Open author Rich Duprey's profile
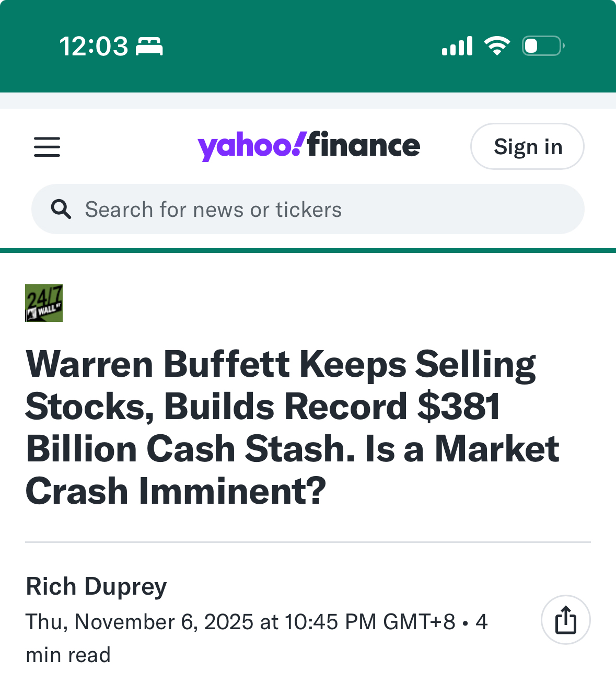The image size is (616, 695). pos(96,586)
